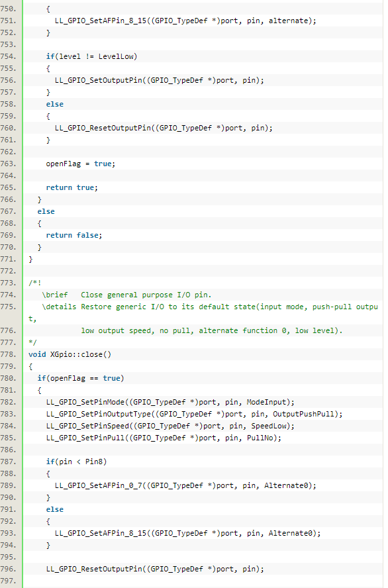Click "if(level != LevelLow)" condition
Image resolution: width=388 pixels, height=588 pixels.
pos(91,56)
